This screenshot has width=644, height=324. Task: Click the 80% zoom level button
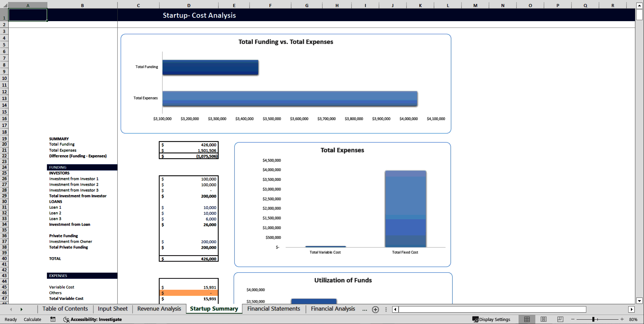pyautogui.click(x=634, y=319)
